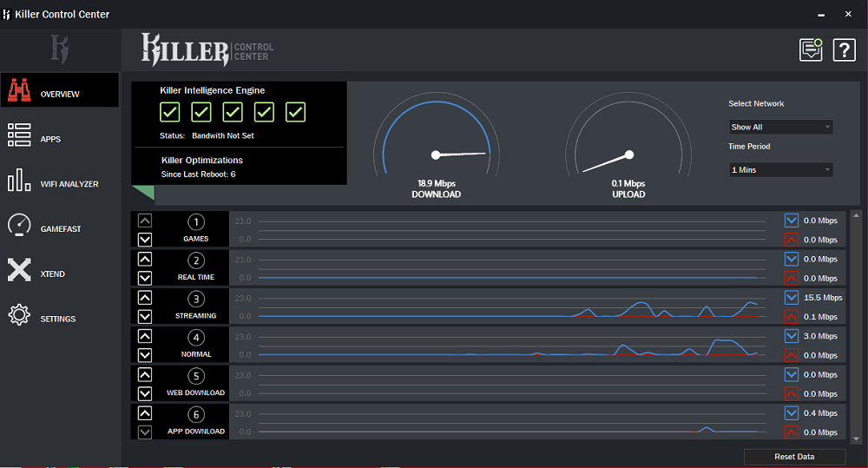Click the Reset Data button
The image size is (868, 468).
[794, 457]
